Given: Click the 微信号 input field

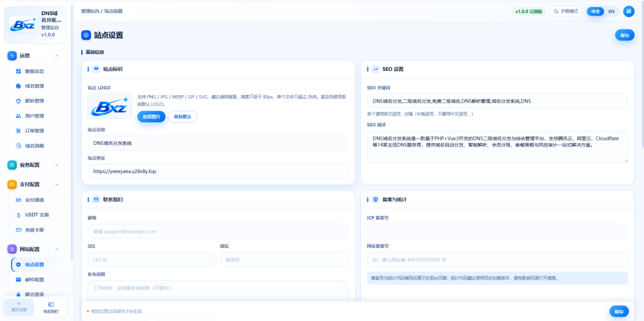Looking at the screenshot, I should (x=284, y=260).
